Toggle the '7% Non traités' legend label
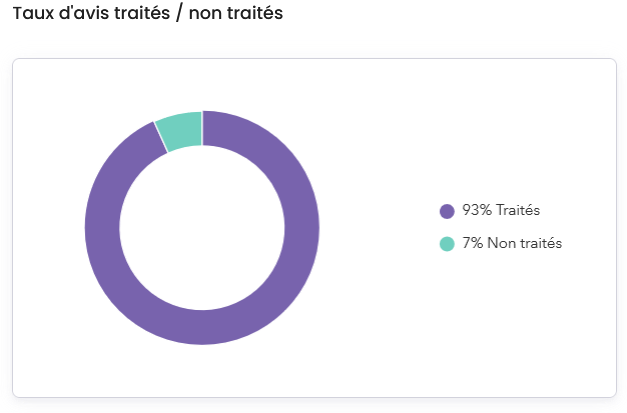The height and width of the screenshot is (413, 627). click(x=511, y=244)
